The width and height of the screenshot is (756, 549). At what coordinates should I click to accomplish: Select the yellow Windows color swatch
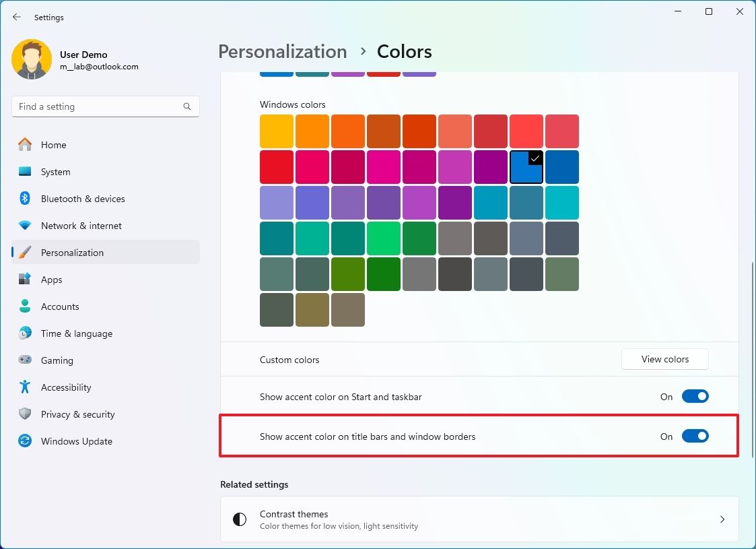coord(276,131)
